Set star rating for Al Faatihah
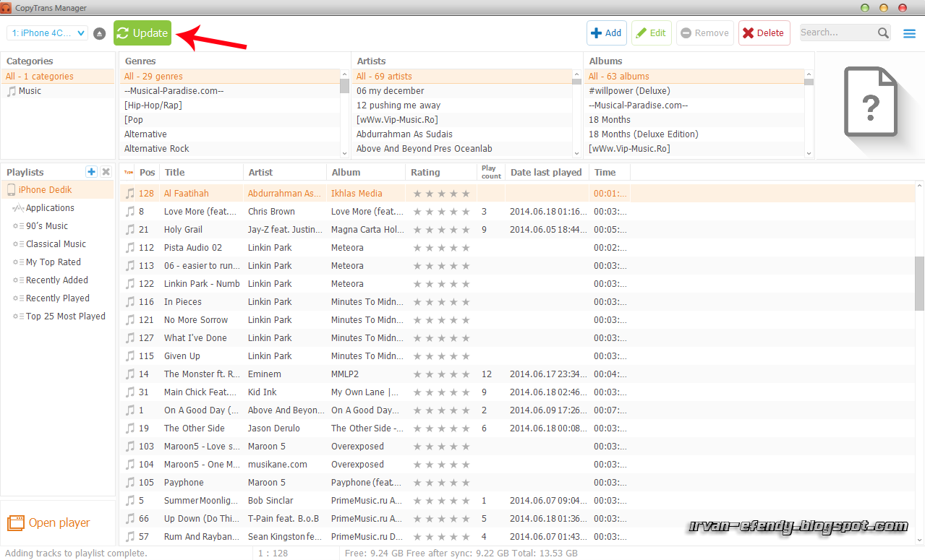Screen dimensions: 925x560 [x=441, y=194]
